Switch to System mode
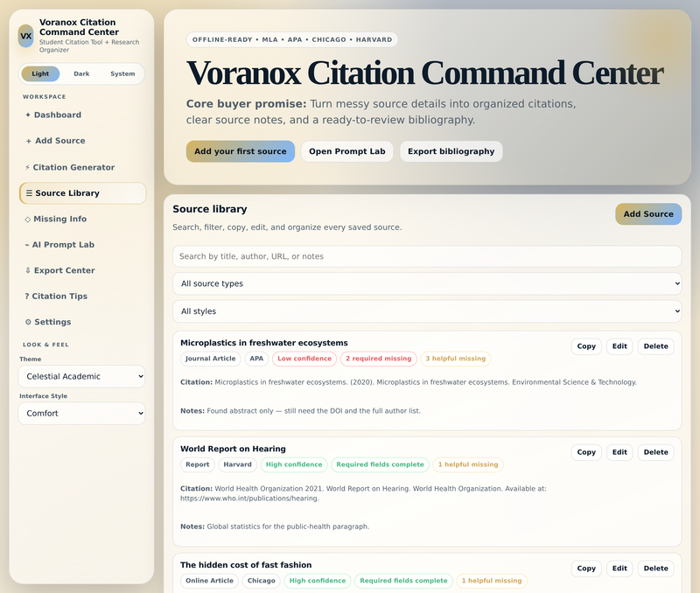 pyautogui.click(x=122, y=73)
